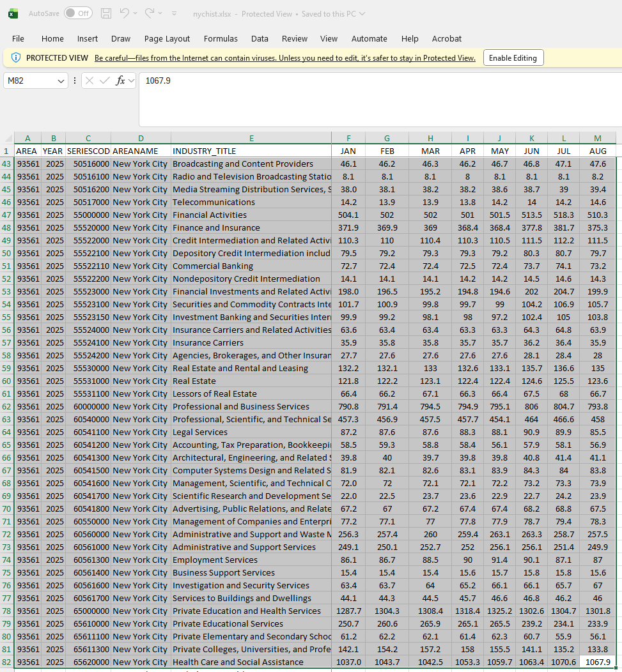Click the Undo arrow icon
This screenshot has height=672, width=622.
[x=125, y=13]
